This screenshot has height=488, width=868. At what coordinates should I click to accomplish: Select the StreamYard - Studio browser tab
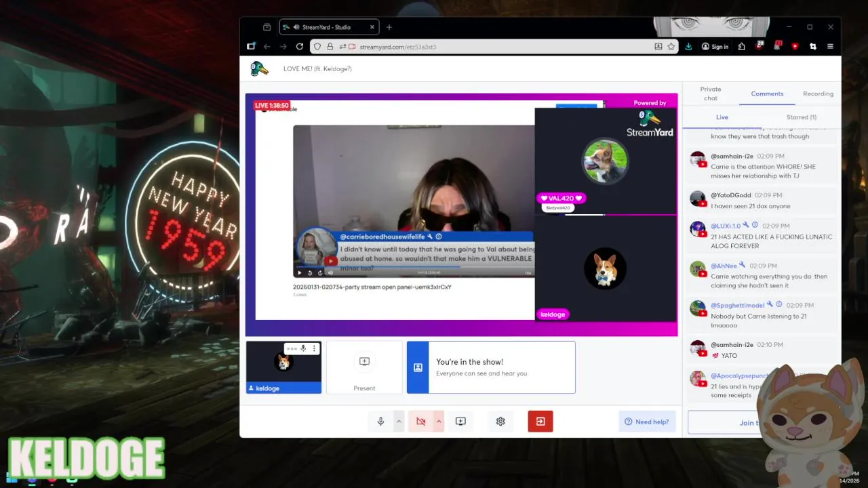coord(329,27)
